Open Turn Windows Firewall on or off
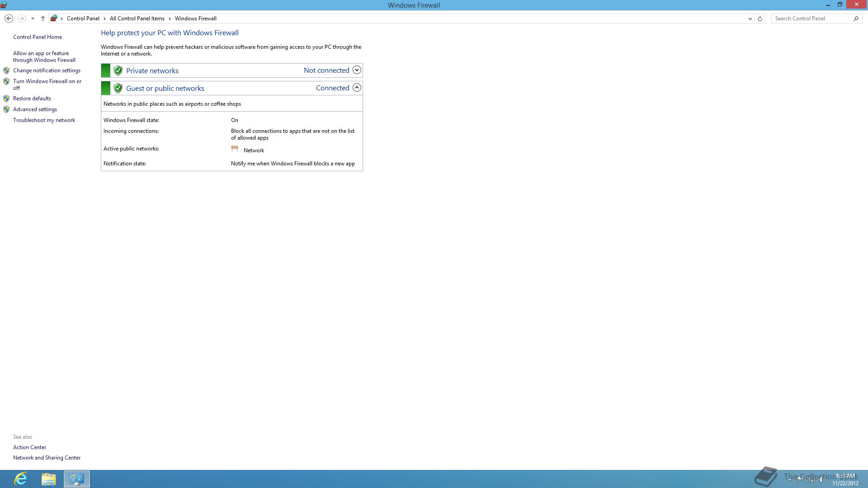This screenshot has width=868, height=488. click(47, 84)
